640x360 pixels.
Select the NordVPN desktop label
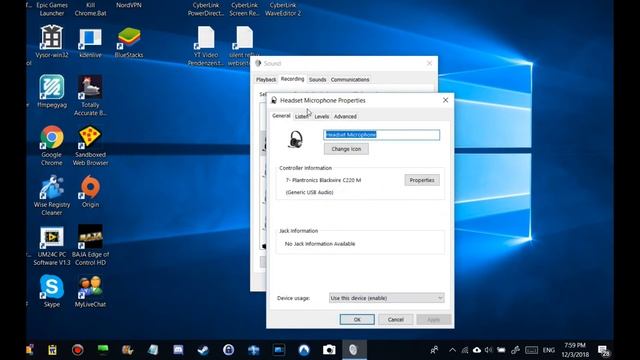[129, 5]
